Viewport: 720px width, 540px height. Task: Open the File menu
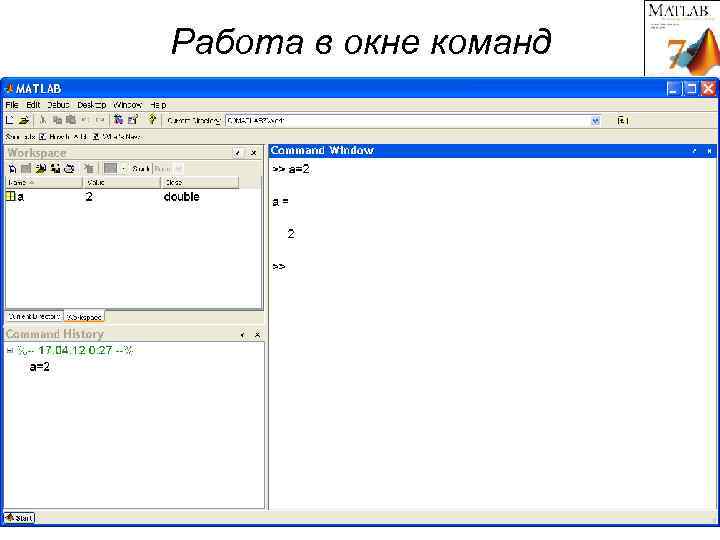pyautogui.click(x=12, y=105)
